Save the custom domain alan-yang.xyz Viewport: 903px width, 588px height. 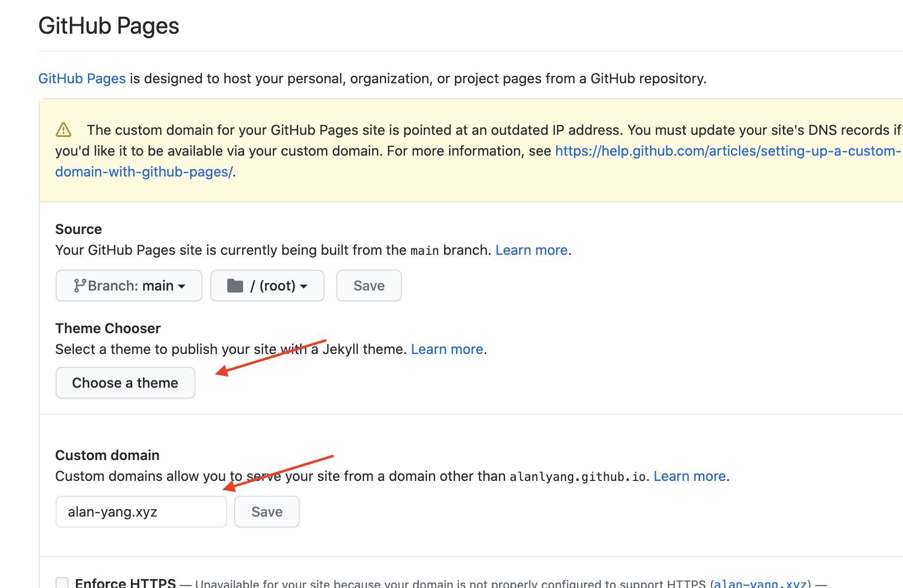tap(266, 512)
